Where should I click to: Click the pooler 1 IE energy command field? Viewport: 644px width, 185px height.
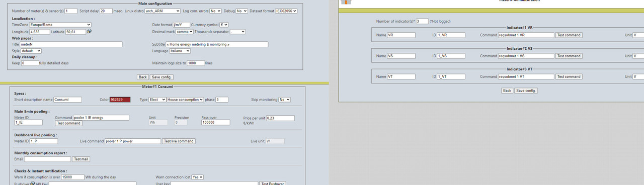coord(102,118)
